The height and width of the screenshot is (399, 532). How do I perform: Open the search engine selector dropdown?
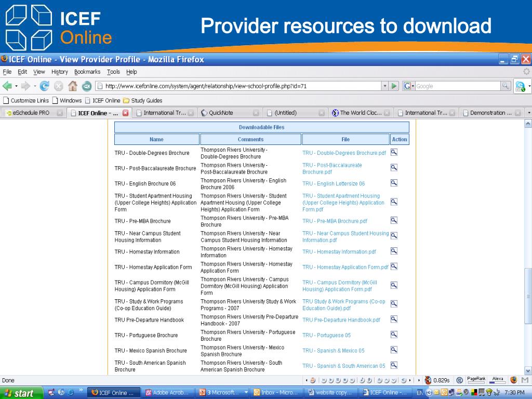pyautogui.click(x=409, y=86)
